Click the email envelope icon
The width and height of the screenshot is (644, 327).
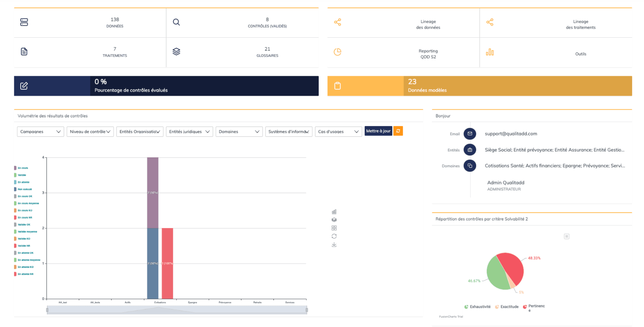tap(469, 134)
